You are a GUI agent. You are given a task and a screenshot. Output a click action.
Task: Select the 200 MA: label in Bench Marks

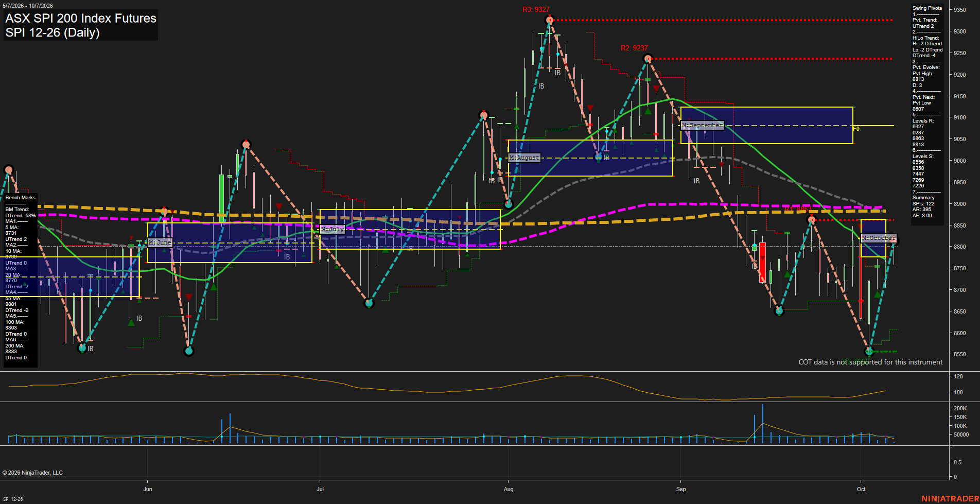[15, 346]
